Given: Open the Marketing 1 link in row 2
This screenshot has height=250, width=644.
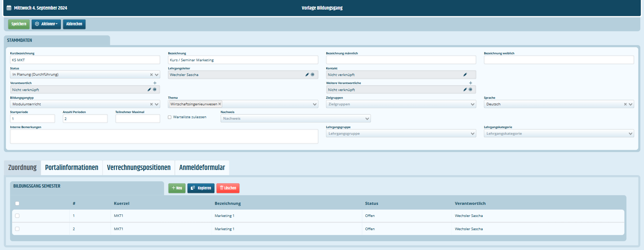Looking at the screenshot, I should pos(224,229).
